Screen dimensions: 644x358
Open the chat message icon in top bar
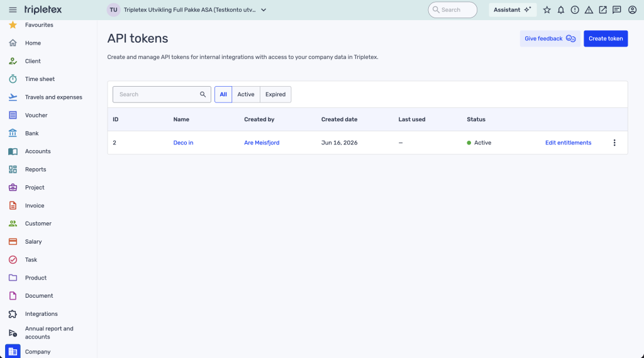[616, 10]
